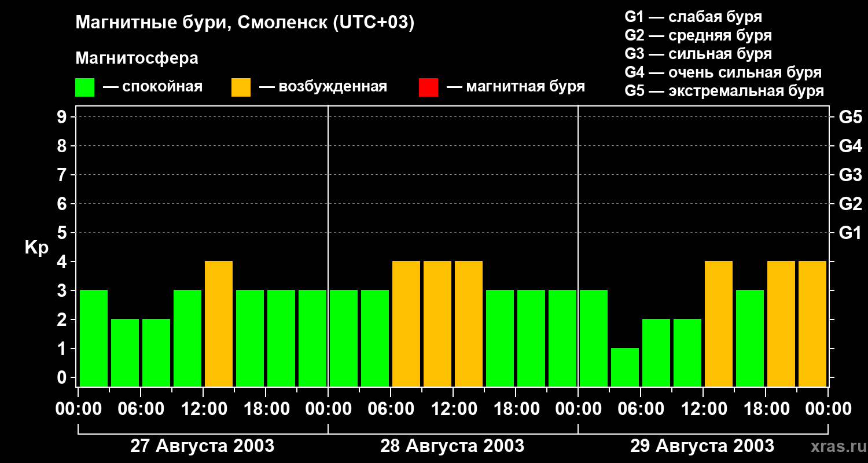Click the red 'магнитная буря' legend swatch
Screen dimensions: 868x463
(428, 87)
